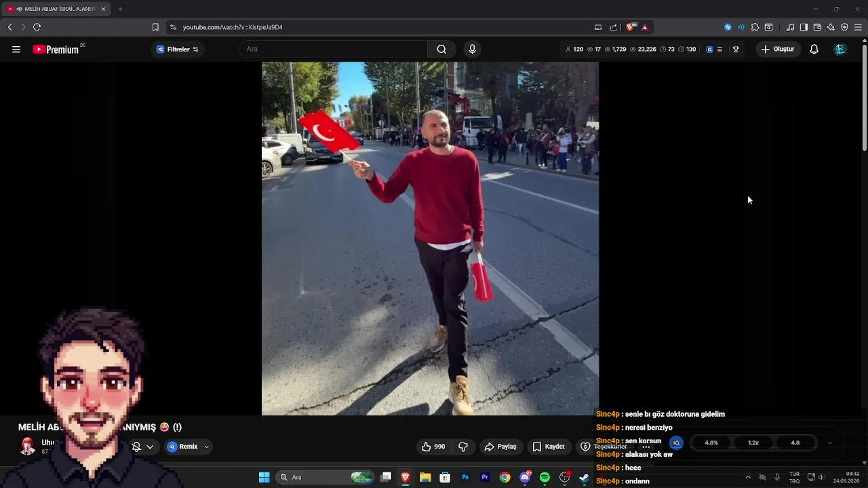Open Spotify from taskbar

point(545,477)
